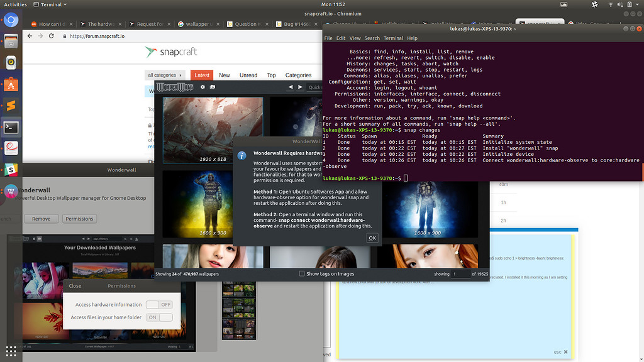644x362 pixels.
Task: Click the Snapcraft logo on the forum page
Action: 170,52
